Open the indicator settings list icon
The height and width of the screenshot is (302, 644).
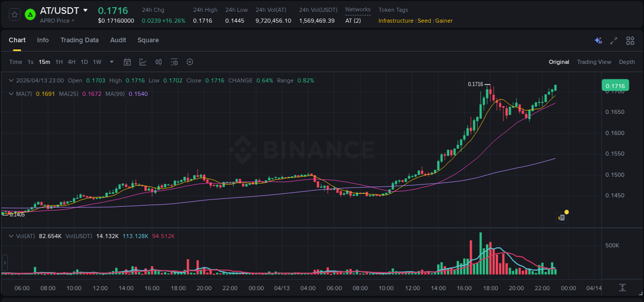pyautogui.click(x=174, y=62)
